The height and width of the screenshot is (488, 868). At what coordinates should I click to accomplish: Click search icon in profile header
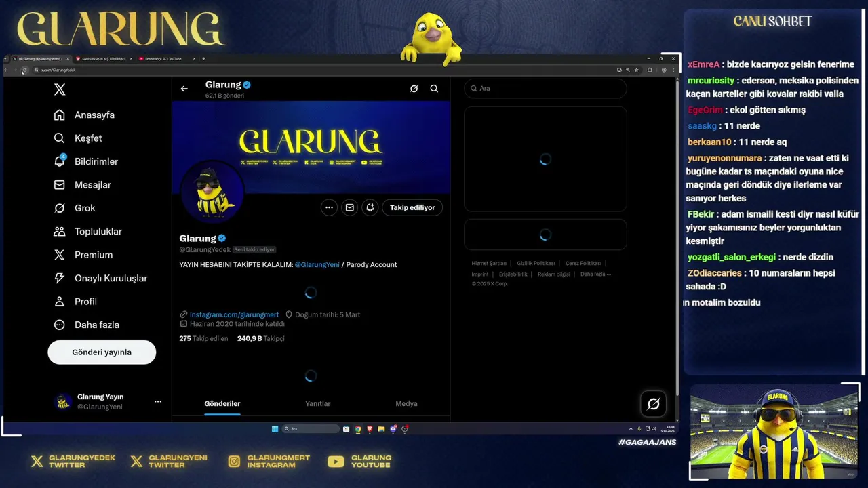coord(434,89)
